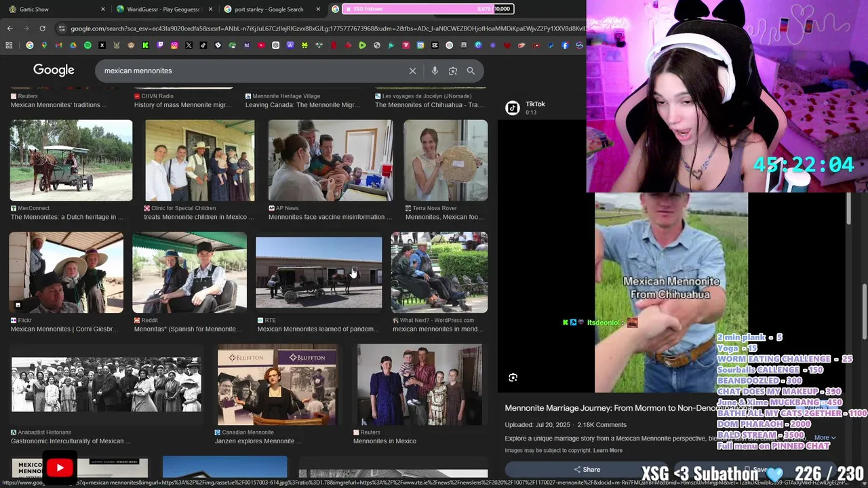Open Google Drive bookmark
The height and width of the screenshot is (488, 868).
click(73, 45)
